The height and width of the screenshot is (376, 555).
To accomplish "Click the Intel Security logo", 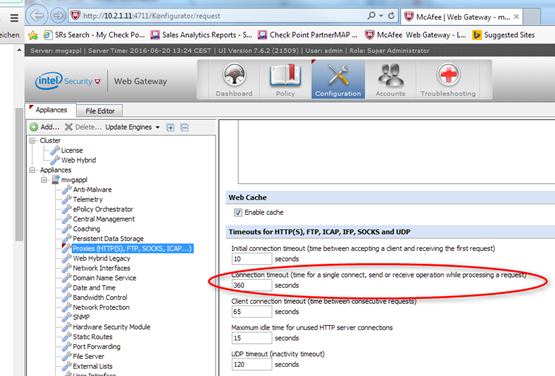I will [68, 81].
